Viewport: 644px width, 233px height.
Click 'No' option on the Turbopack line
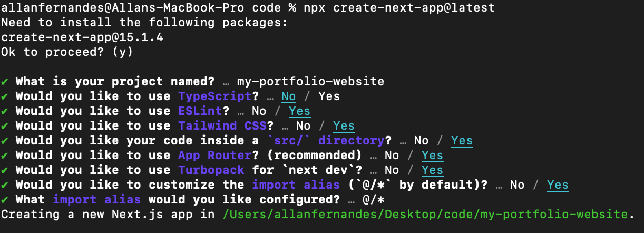point(392,170)
